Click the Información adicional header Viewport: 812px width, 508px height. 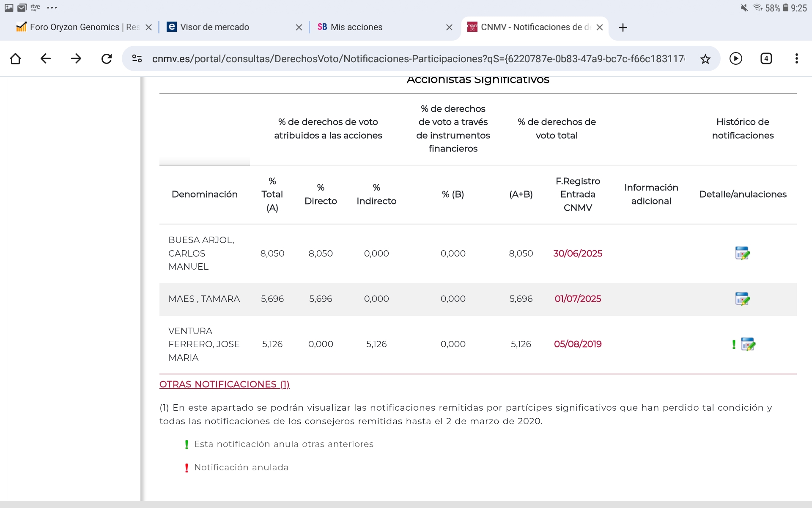point(651,194)
